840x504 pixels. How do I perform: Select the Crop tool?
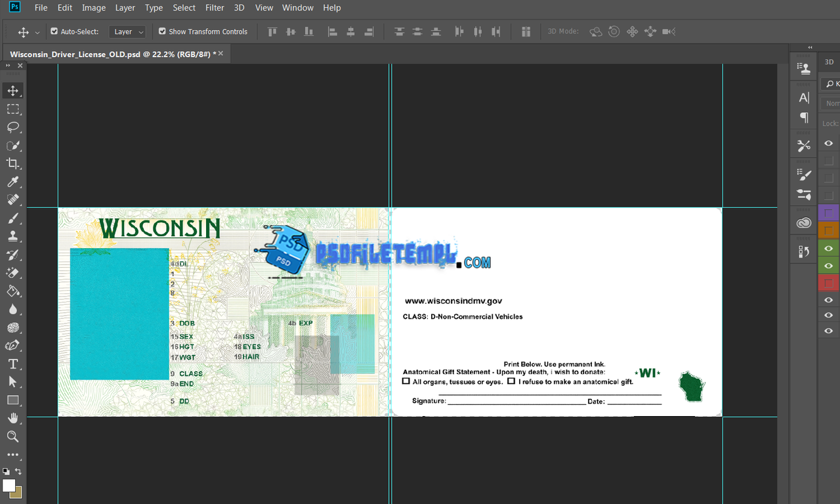(x=13, y=163)
